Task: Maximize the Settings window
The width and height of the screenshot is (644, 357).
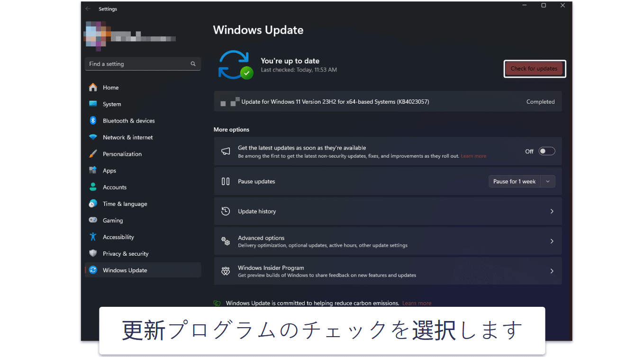Action: click(x=544, y=6)
